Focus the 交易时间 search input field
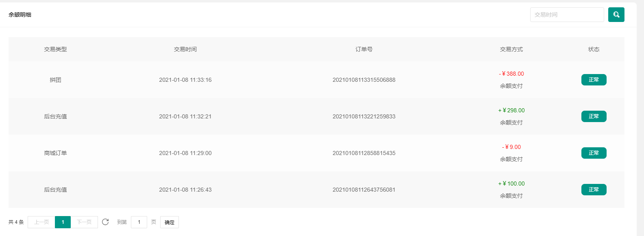The width and height of the screenshot is (644, 236). click(x=567, y=15)
